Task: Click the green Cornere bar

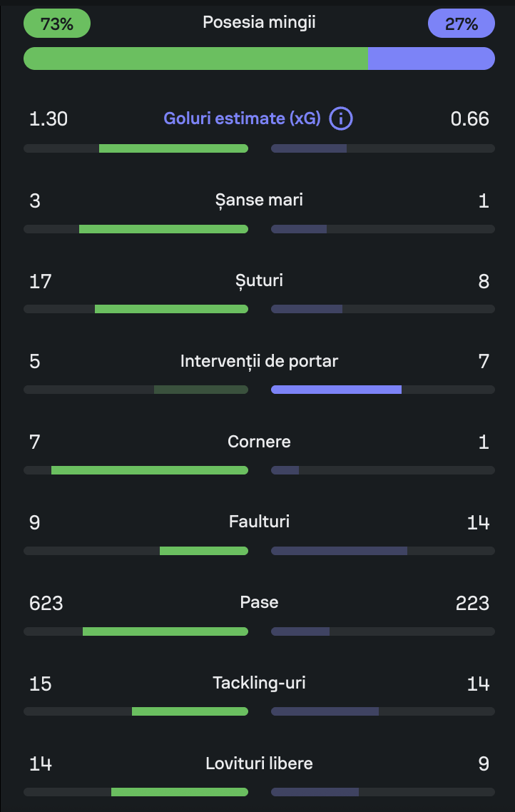Action: tap(149, 470)
